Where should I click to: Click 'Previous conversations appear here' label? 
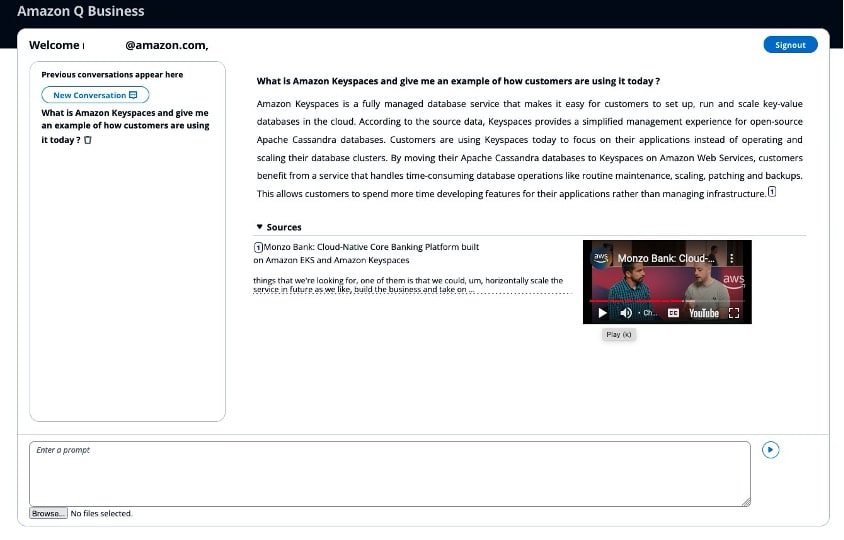tap(112, 75)
